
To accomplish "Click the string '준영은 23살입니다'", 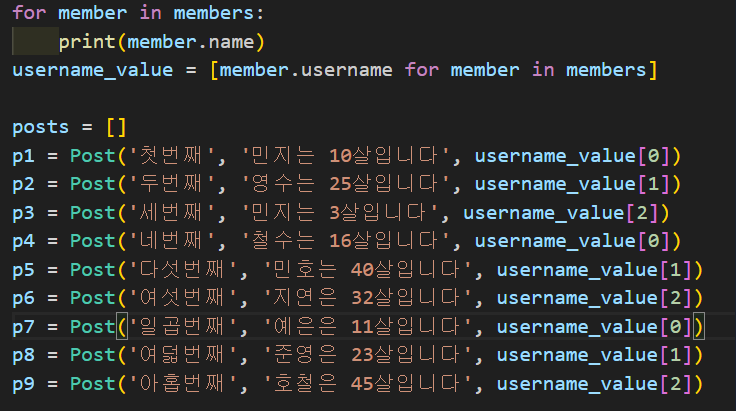I will coord(368,355).
